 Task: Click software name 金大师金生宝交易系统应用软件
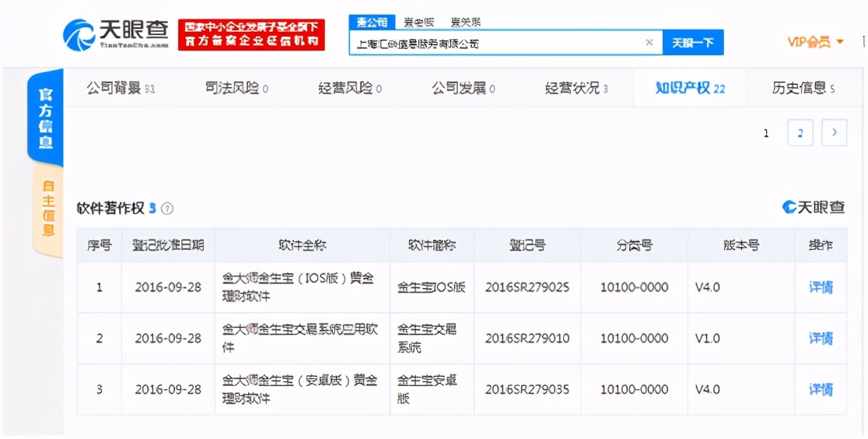point(300,338)
